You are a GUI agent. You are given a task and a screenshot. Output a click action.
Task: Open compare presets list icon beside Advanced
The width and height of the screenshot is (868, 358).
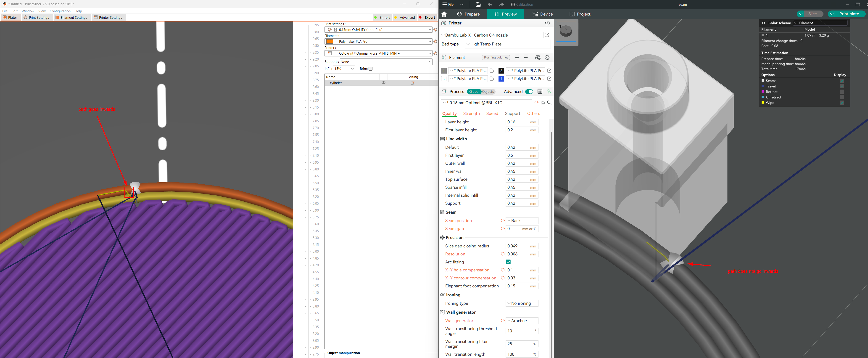click(x=540, y=92)
